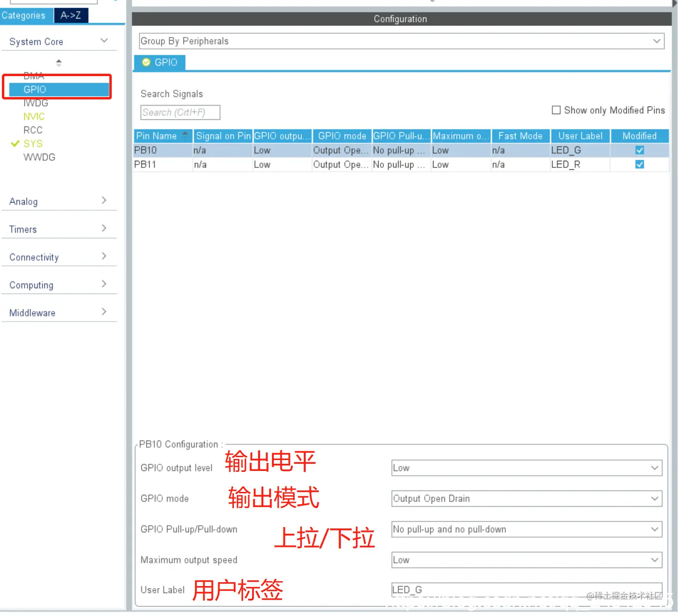
Task: Sort by Signal on Pin column
Action: coord(223,136)
